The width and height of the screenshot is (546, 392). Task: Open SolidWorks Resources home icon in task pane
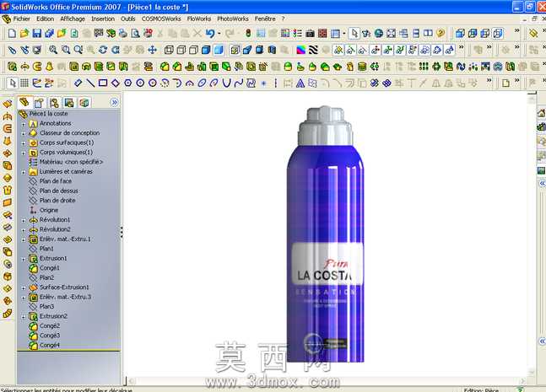[541, 113]
